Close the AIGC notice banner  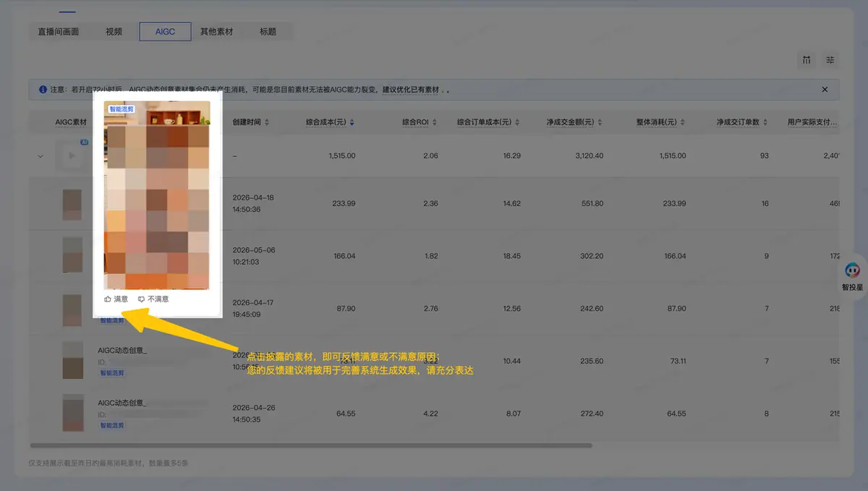pyautogui.click(x=825, y=90)
